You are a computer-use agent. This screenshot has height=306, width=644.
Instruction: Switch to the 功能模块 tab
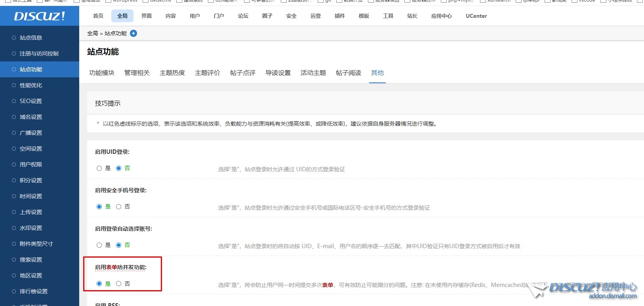[102, 73]
